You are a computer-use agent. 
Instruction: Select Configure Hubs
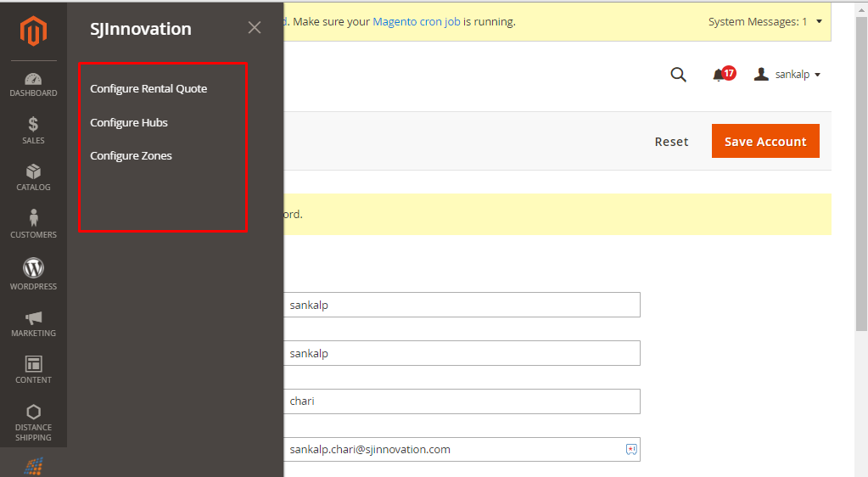[128, 122]
